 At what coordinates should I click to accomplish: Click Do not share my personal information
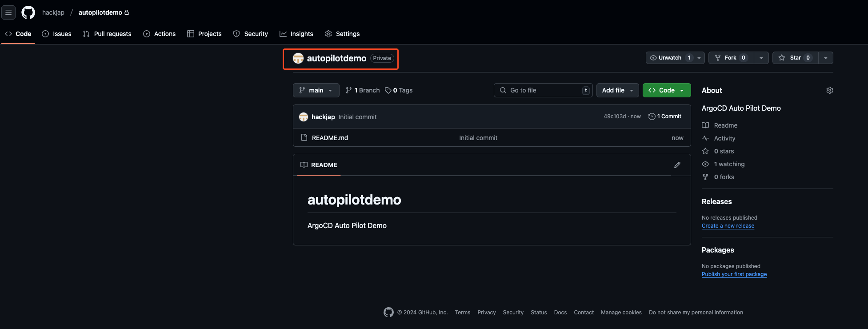click(696, 313)
